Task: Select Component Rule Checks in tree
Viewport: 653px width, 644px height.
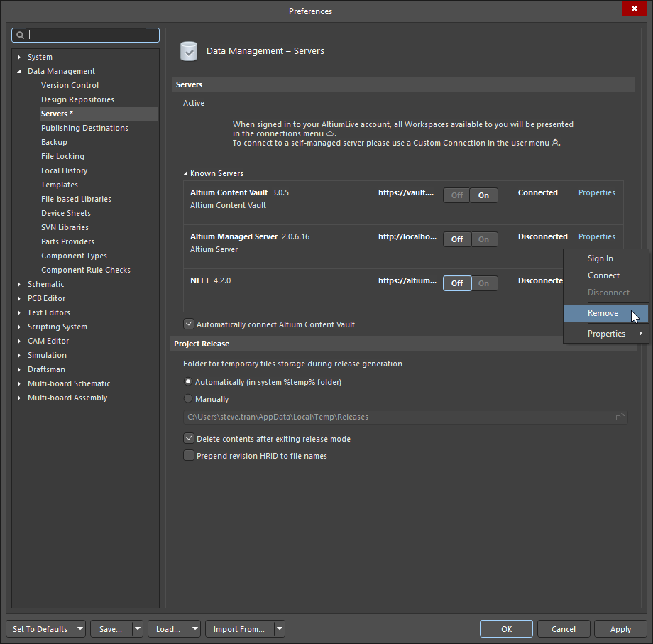Action: (x=86, y=270)
